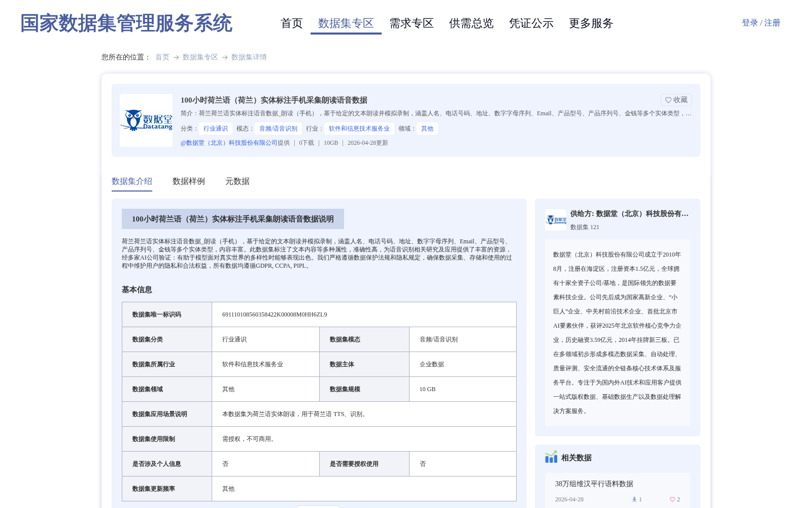Click the 是否涉及个人信息 label cell
Screen dimensions: 812x508
coord(167,464)
